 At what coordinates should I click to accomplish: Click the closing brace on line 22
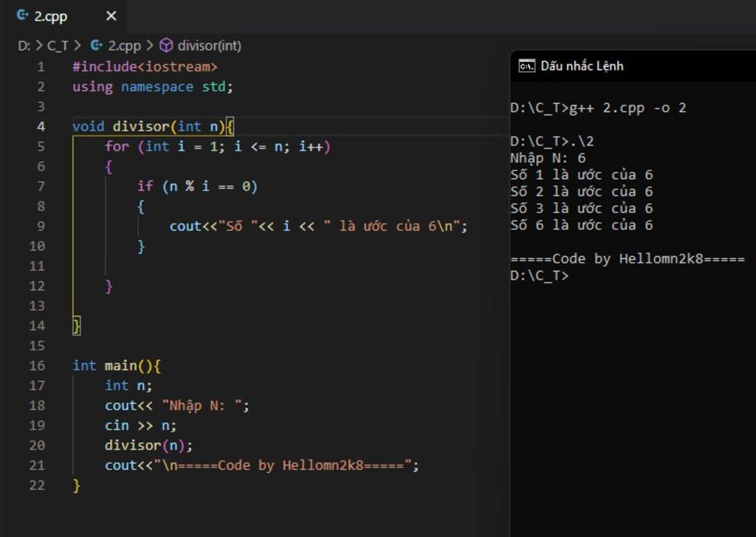point(77,485)
